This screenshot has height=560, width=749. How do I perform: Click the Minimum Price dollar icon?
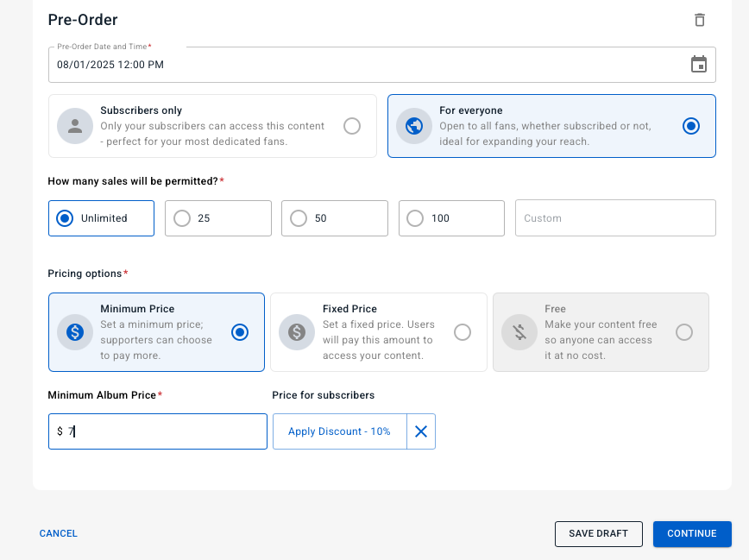(75, 332)
